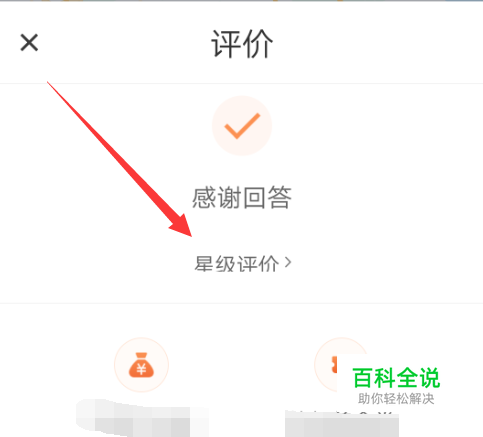Tap the 答 character in 感谢回答
483x437 pixels.
[280, 198]
